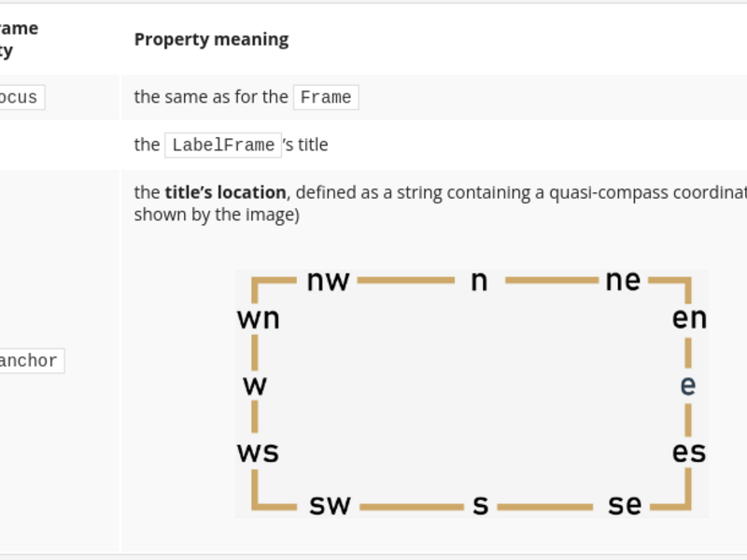Click the Frame code label

[326, 98]
